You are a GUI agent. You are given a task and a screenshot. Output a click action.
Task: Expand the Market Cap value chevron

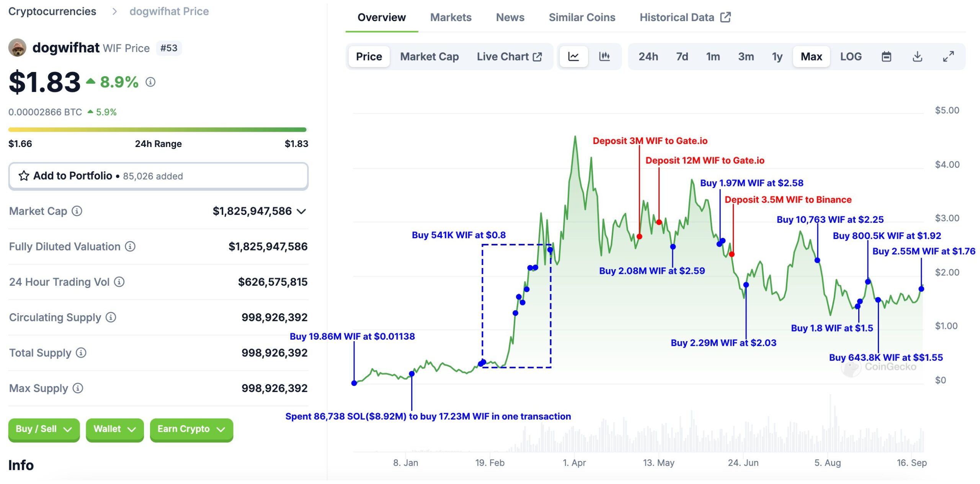[x=302, y=211]
